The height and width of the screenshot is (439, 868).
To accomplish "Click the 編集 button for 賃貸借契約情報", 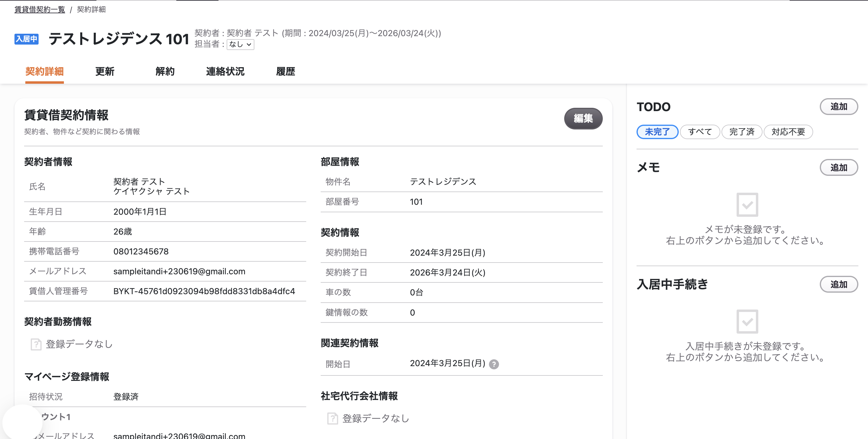I will 583,119.
